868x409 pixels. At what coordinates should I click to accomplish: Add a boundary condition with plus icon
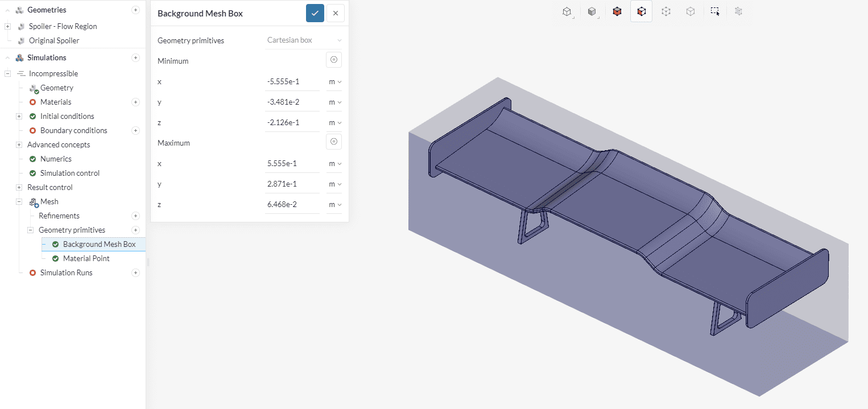point(135,130)
